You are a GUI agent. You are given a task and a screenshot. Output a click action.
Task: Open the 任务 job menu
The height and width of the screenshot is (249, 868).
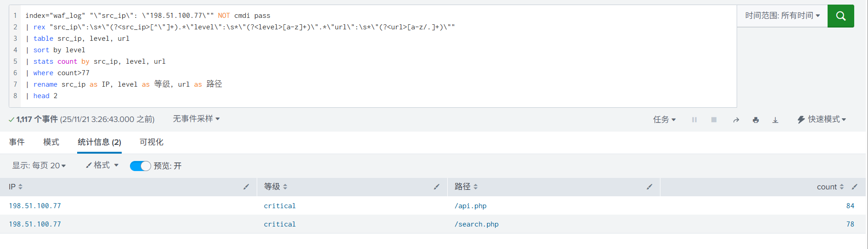click(664, 120)
